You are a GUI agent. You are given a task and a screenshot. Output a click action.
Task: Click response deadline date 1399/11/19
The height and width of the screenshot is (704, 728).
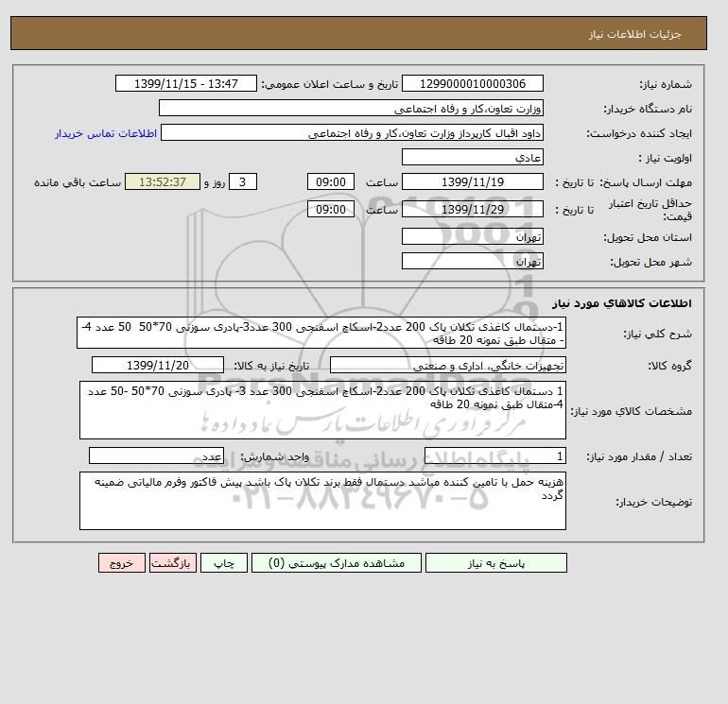[x=473, y=182]
